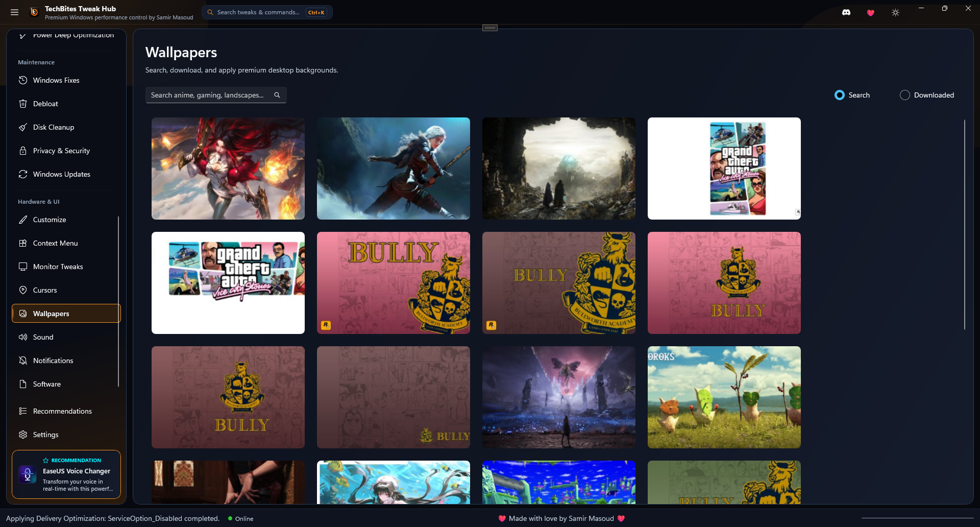Click the Customize brush icon
This screenshot has width=980, height=527.
pos(23,220)
